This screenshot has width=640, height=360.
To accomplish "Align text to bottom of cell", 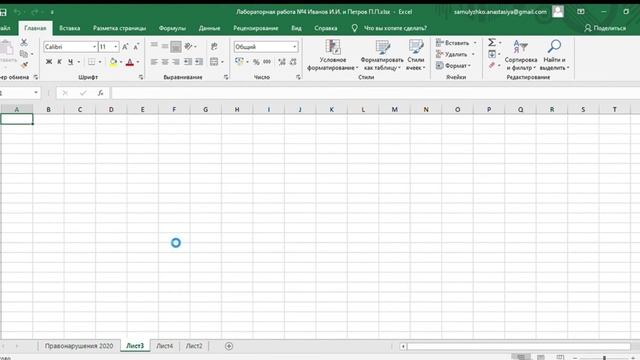I will pyautogui.click(x=176, y=47).
